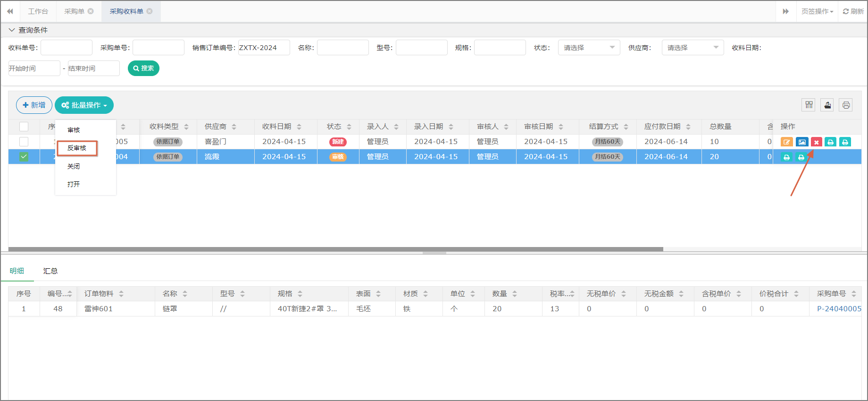This screenshot has width=868, height=401.
Task: Open the 供应商 dropdown filter
Action: click(x=693, y=48)
